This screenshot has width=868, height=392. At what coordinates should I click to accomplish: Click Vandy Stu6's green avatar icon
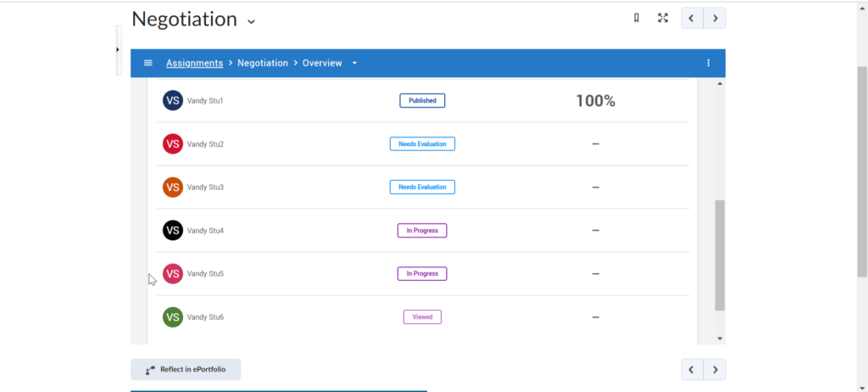tap(173, 316)
